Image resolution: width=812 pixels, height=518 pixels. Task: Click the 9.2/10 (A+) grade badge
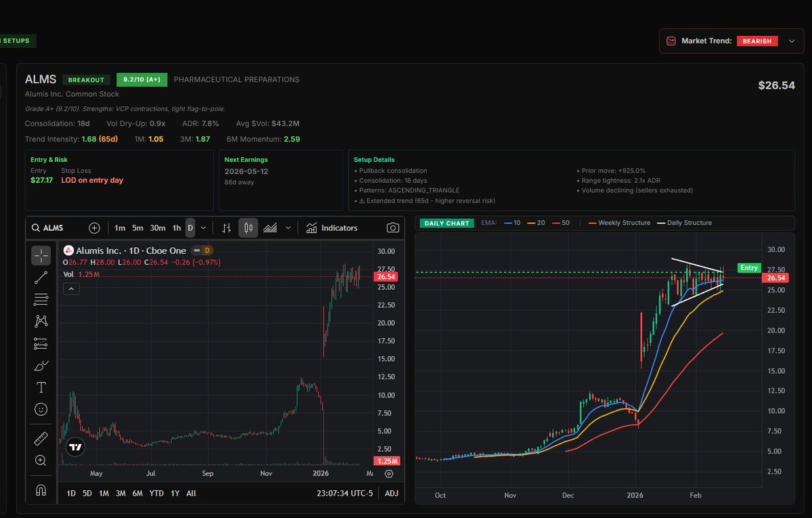pos(141,79)
